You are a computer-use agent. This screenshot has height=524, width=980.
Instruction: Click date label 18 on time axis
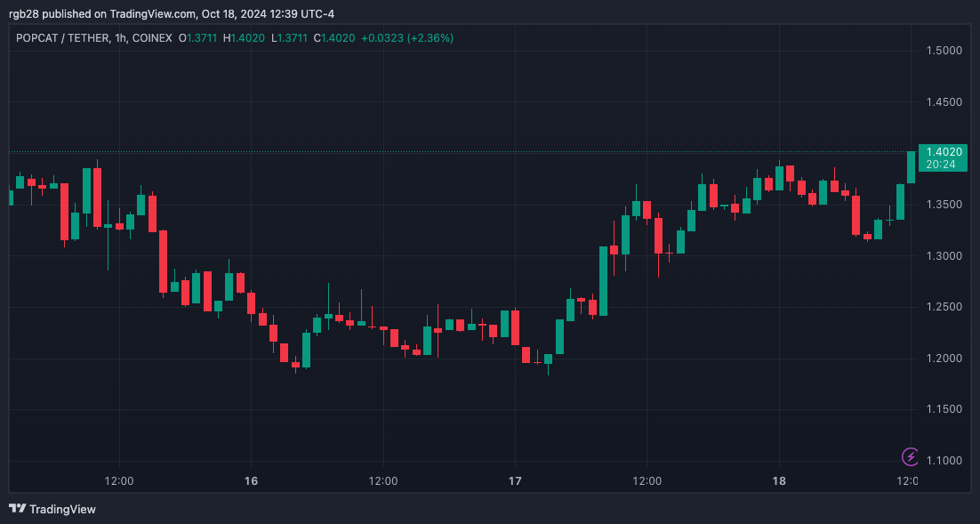coord(780,481)
